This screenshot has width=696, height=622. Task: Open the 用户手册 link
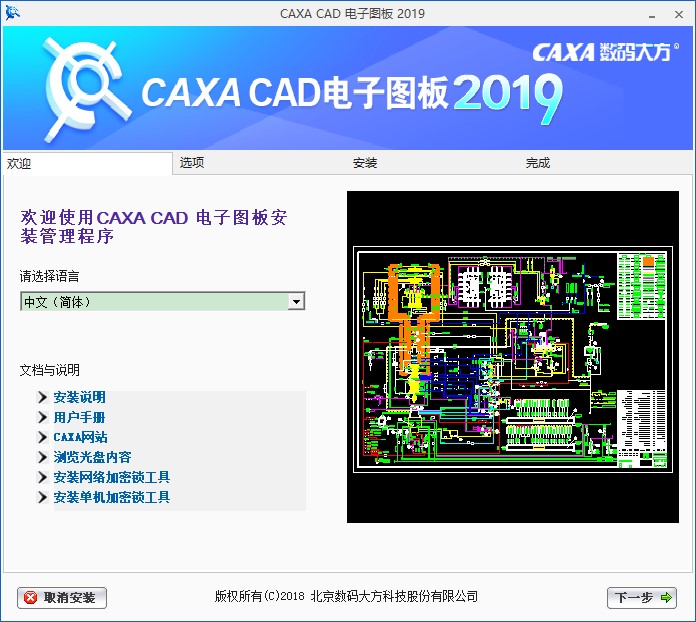[79, 417]
